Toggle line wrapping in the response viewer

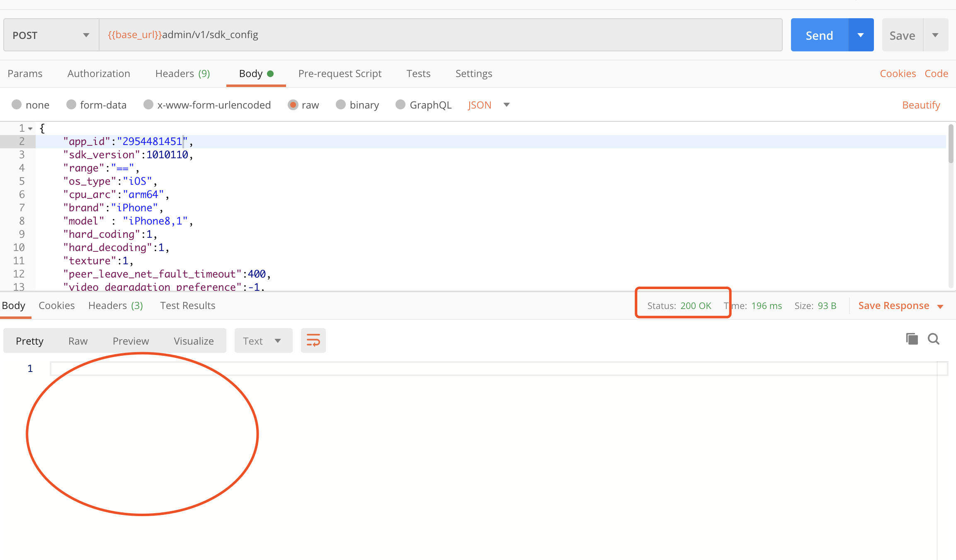[x=313, y=340]
